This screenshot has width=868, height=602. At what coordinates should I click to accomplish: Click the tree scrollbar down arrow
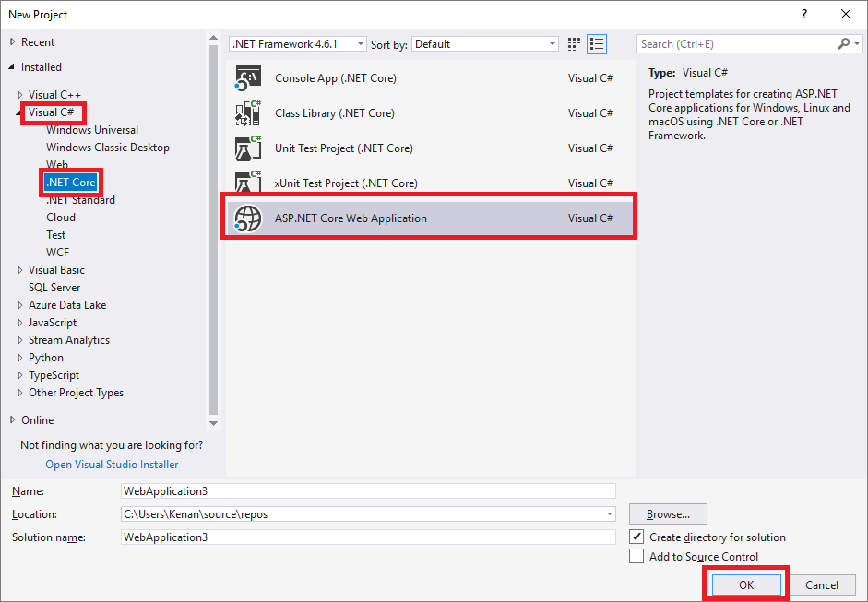213,423
